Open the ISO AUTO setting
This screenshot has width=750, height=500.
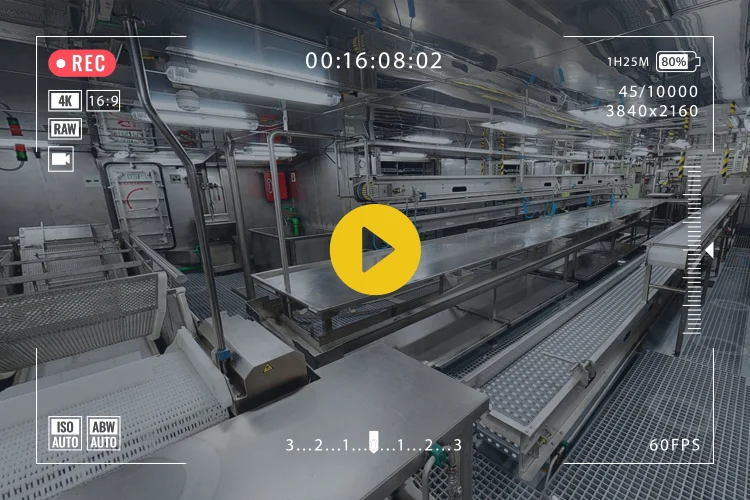[x=64, y=433]
